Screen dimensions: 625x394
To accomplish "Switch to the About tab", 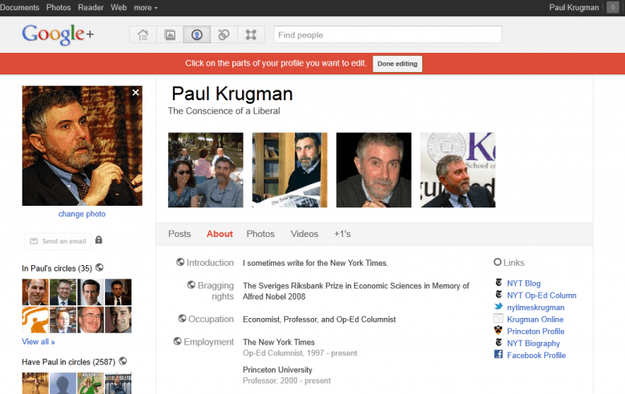I will tap(220, 234).
